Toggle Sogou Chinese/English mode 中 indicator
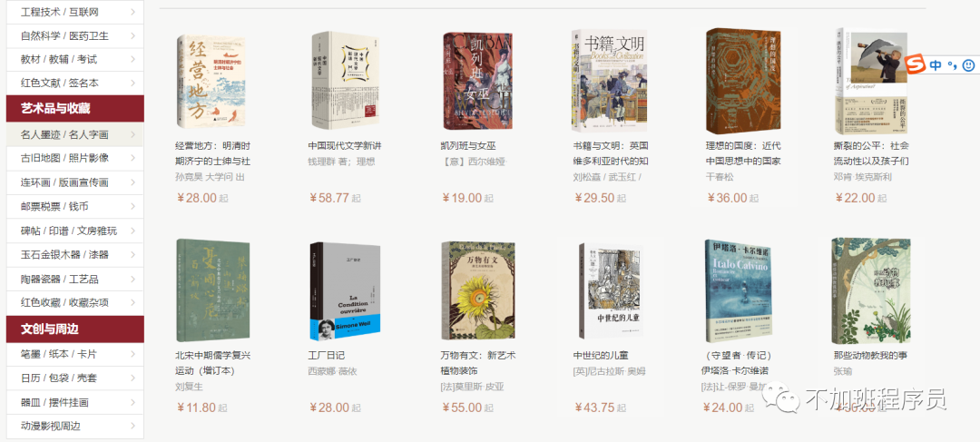 coord(935,65)
